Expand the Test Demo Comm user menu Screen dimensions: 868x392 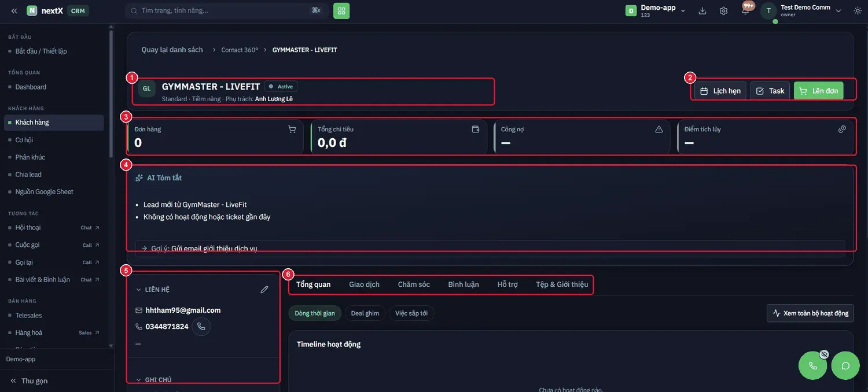coord(838,11)
